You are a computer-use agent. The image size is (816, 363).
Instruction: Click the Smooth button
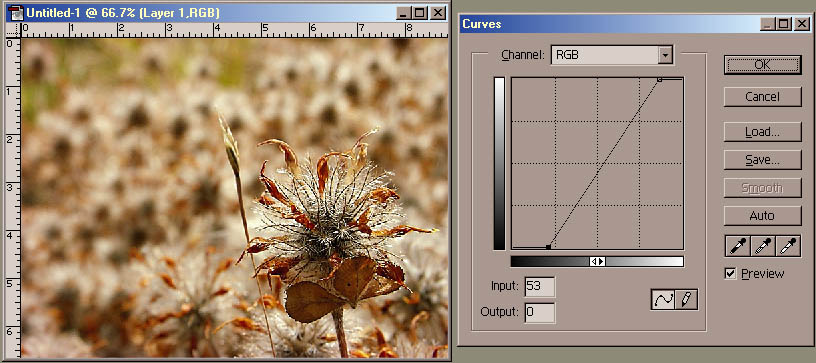(762, 188)
